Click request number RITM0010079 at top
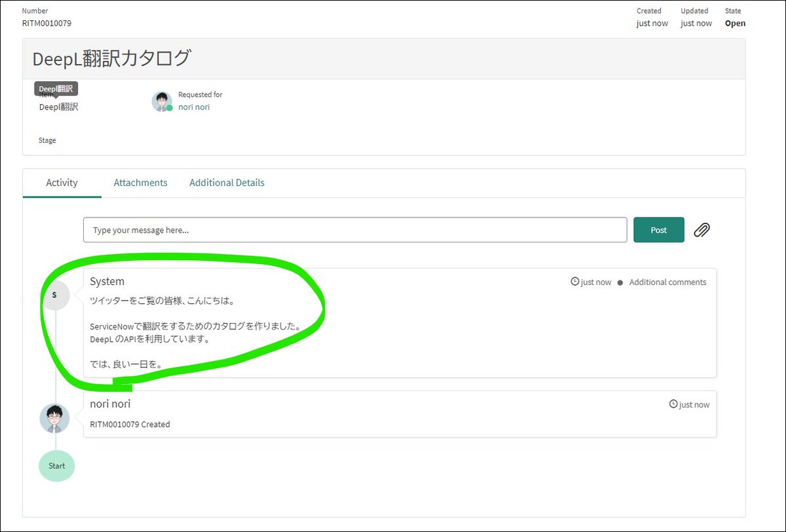This screenshot has height=532, width=786. click(x=47, y=23)
